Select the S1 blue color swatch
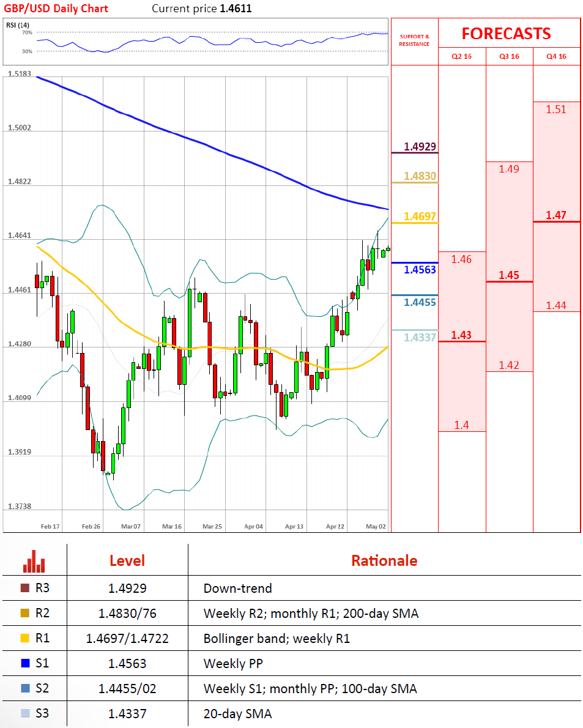 [25, 663]
